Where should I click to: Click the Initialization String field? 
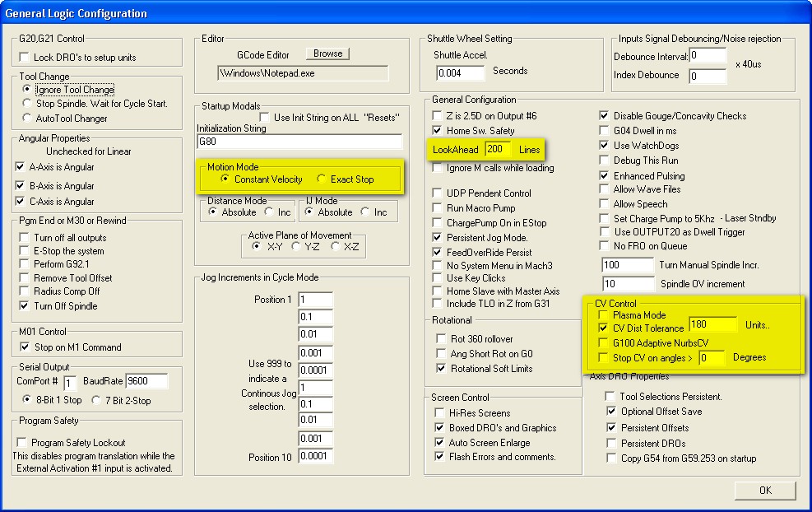(x=299, y=142)
